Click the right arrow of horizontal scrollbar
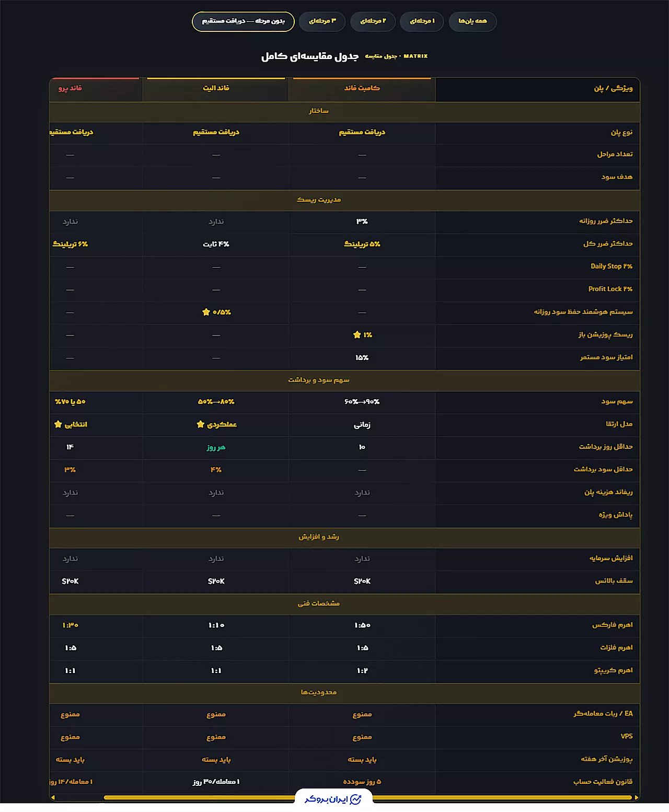The height and width of the screenshot is (812, 669). point(636,797)
